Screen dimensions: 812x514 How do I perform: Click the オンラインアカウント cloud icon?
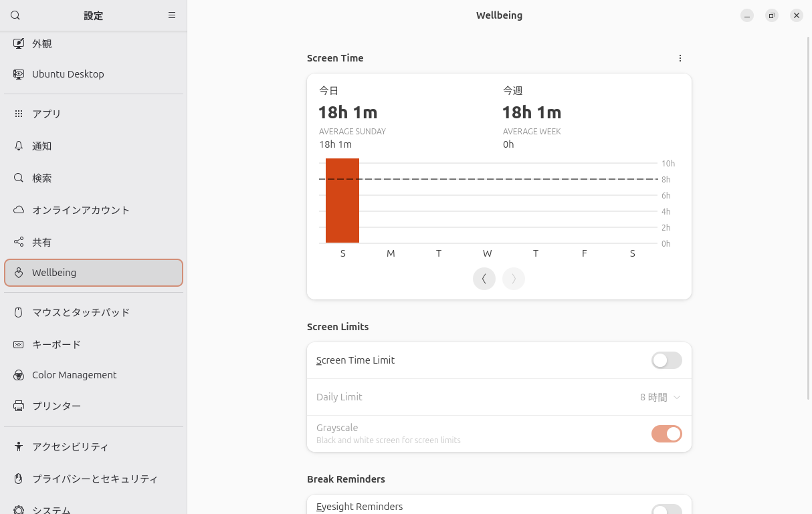[x=19, y=210]
